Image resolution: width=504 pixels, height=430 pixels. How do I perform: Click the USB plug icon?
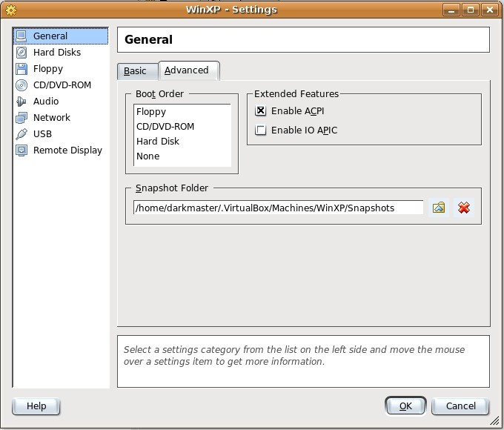tap(21, 134)
